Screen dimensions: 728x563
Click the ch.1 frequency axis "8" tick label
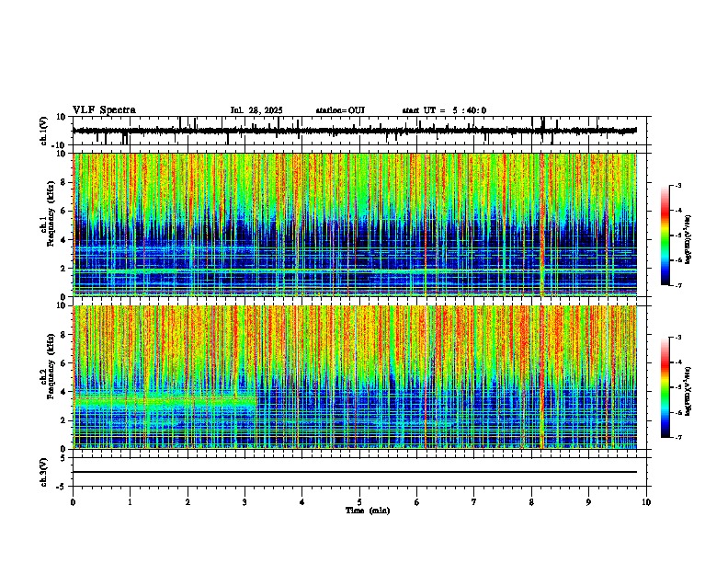tap(63, 182)
